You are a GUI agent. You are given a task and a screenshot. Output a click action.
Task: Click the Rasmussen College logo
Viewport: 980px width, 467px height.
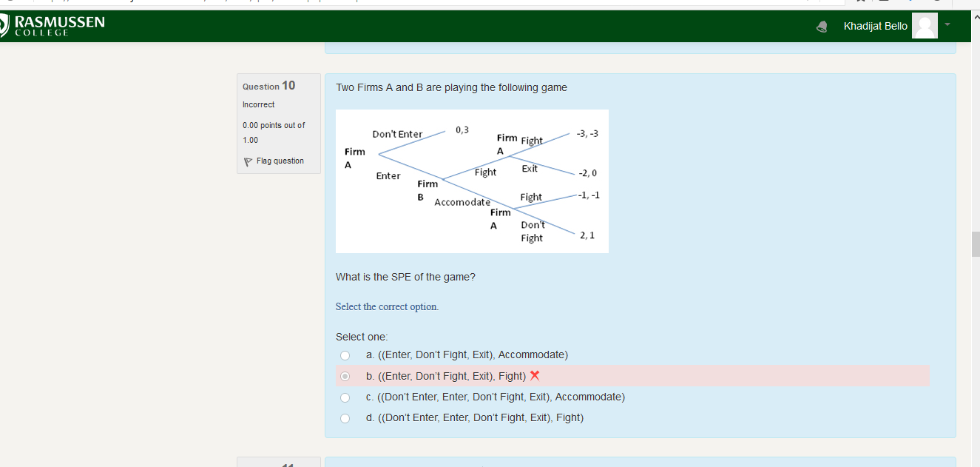click(x=52, y=26)
